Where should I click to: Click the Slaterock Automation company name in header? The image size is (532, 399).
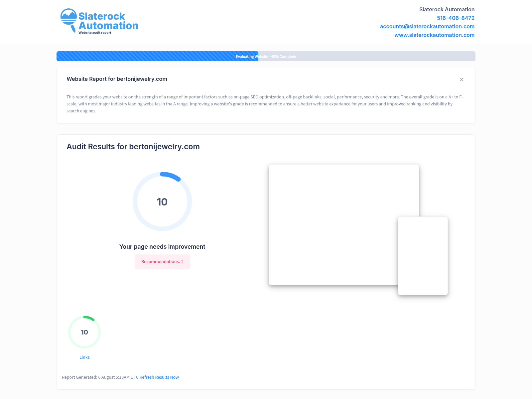pyautogui.click(x=447, y=9)
